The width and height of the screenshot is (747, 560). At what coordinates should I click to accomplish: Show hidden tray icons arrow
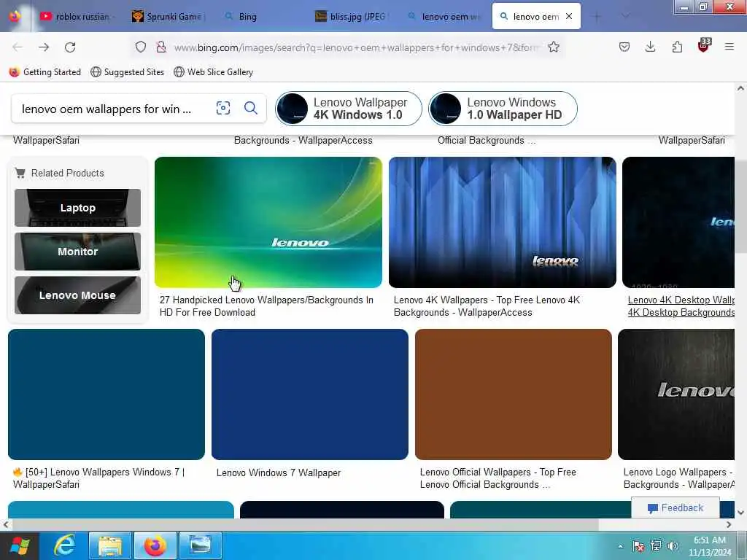point(620,547)
